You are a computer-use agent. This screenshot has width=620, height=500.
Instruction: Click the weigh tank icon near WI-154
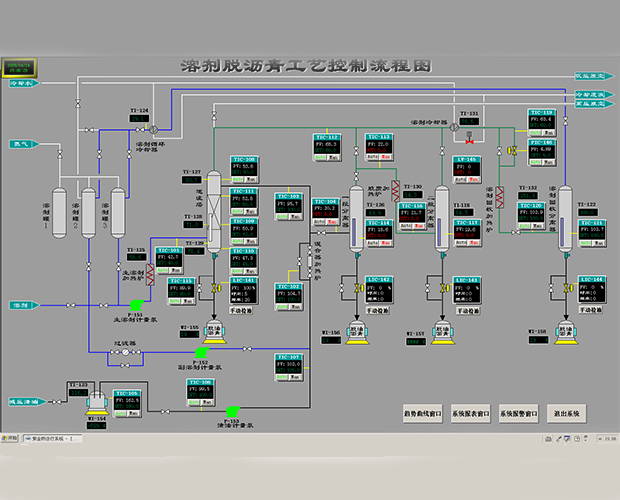coord(97,403)
